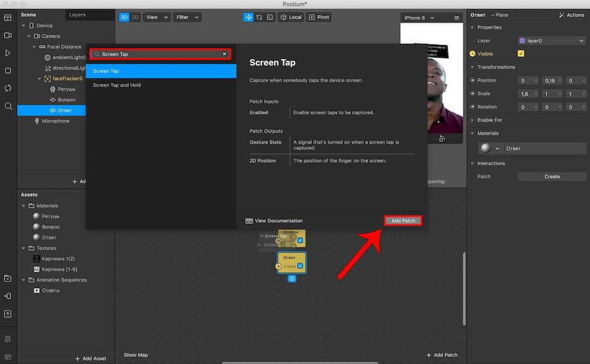Select Screen Tap and Hold in results
Image resolution: width=590 pixels, height=364 pixels.
click(x=117, y=85)
